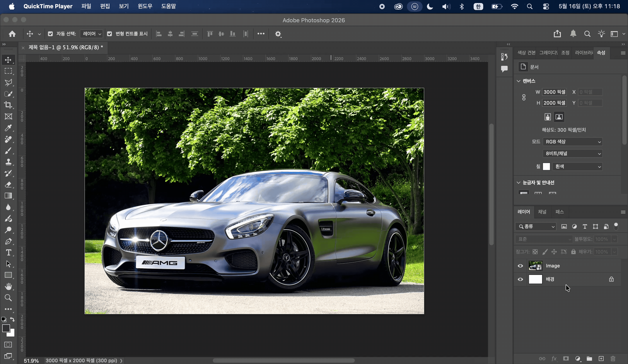Select the Pen tool

click(x=8, y=241)
